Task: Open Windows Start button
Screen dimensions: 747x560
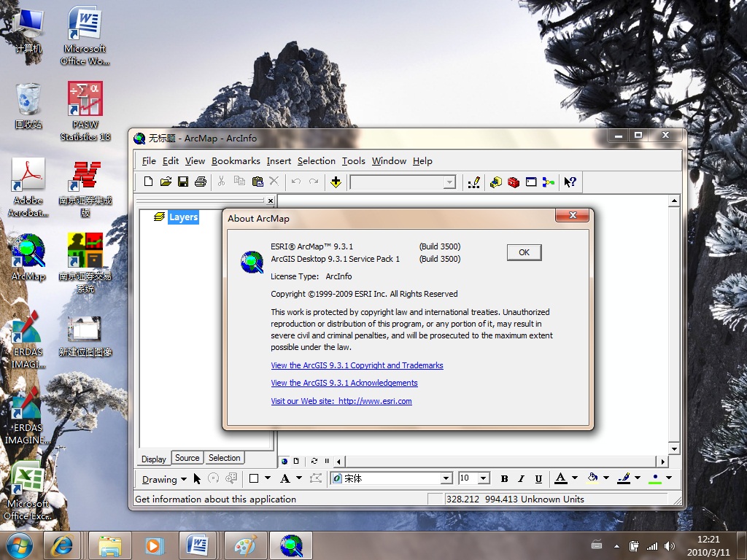Action: tap(20, 545)
